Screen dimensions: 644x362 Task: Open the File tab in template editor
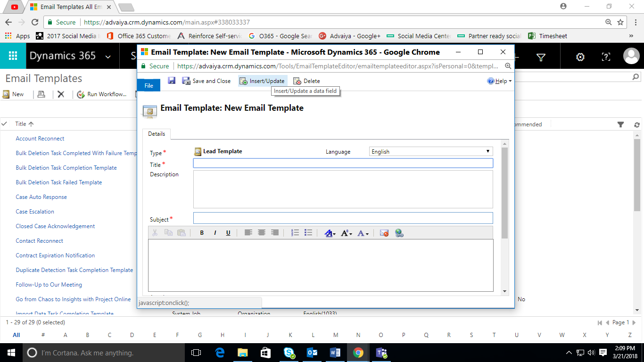click(x=149, y=85)
